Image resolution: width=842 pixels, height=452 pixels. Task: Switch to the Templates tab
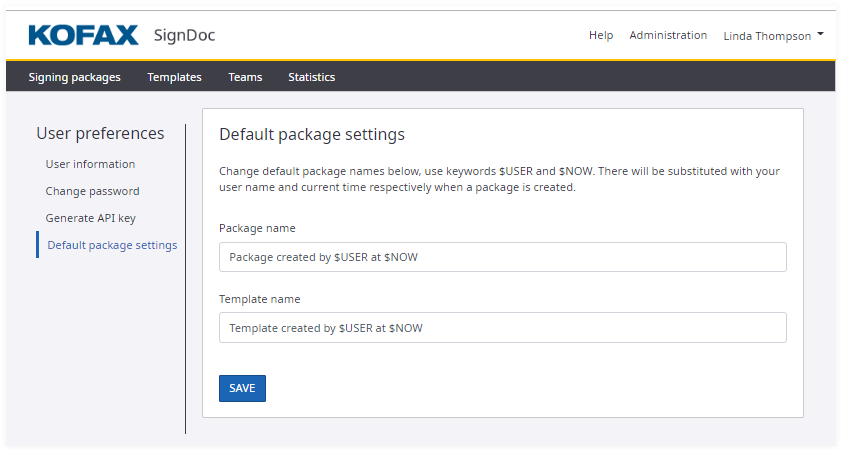coord(174,77)
